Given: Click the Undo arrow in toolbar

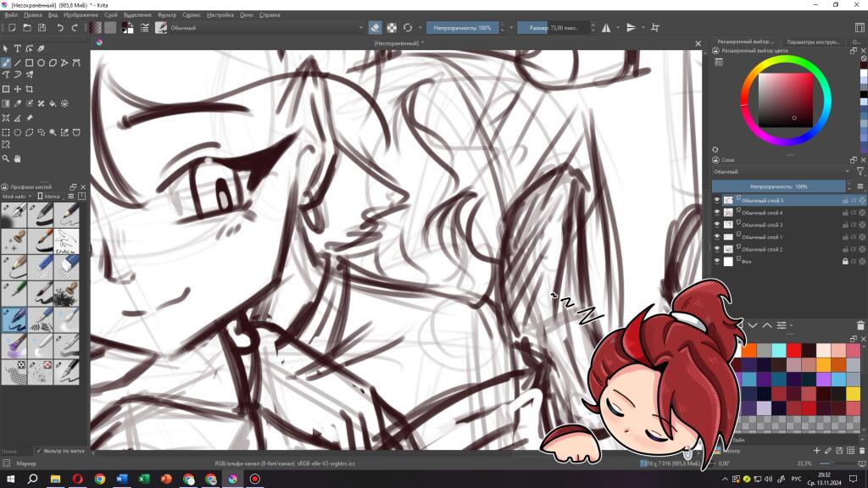Looking at the screenshot, I should click(x=60, y=28).
